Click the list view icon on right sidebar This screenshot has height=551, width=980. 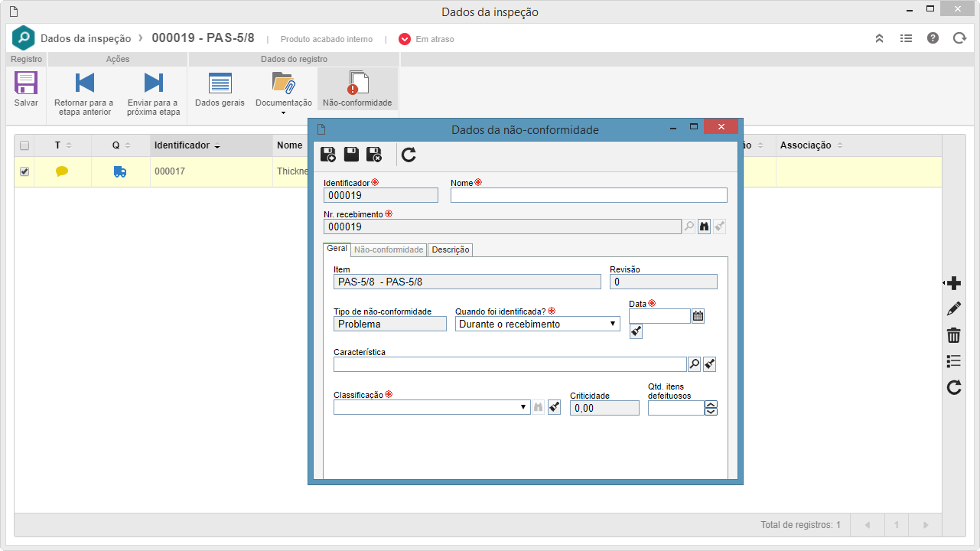click(x=954, y=361)
